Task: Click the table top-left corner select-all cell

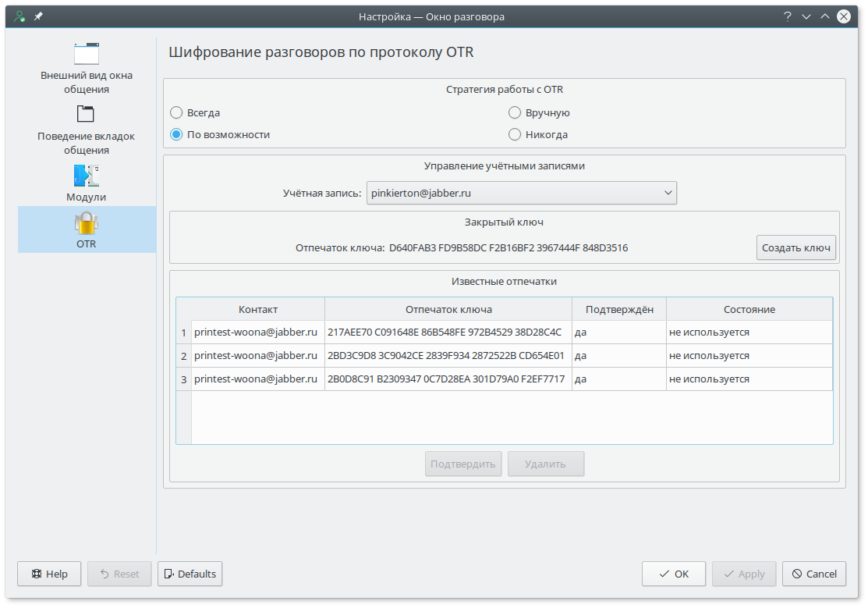Action: [184, 309]
